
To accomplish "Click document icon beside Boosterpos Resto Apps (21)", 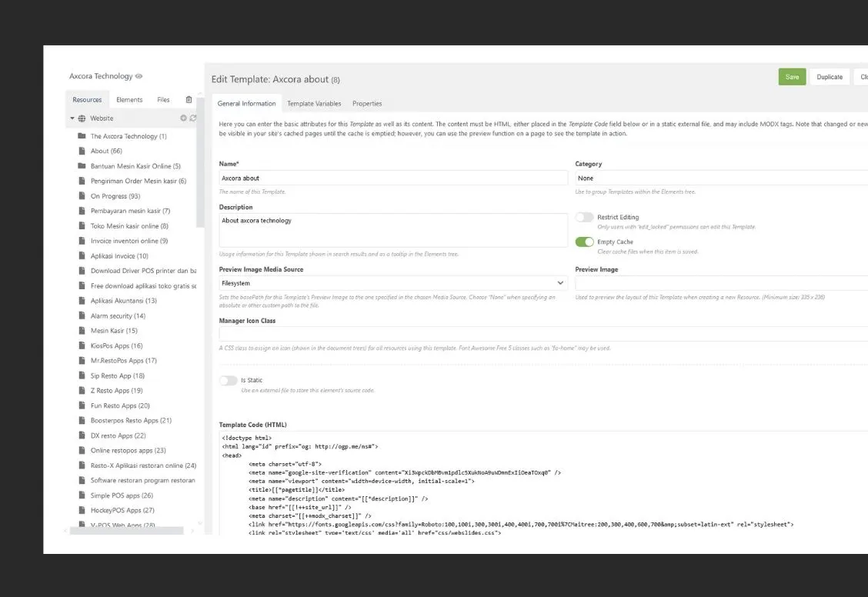I will pyautogui.click(x=82, y=420).
